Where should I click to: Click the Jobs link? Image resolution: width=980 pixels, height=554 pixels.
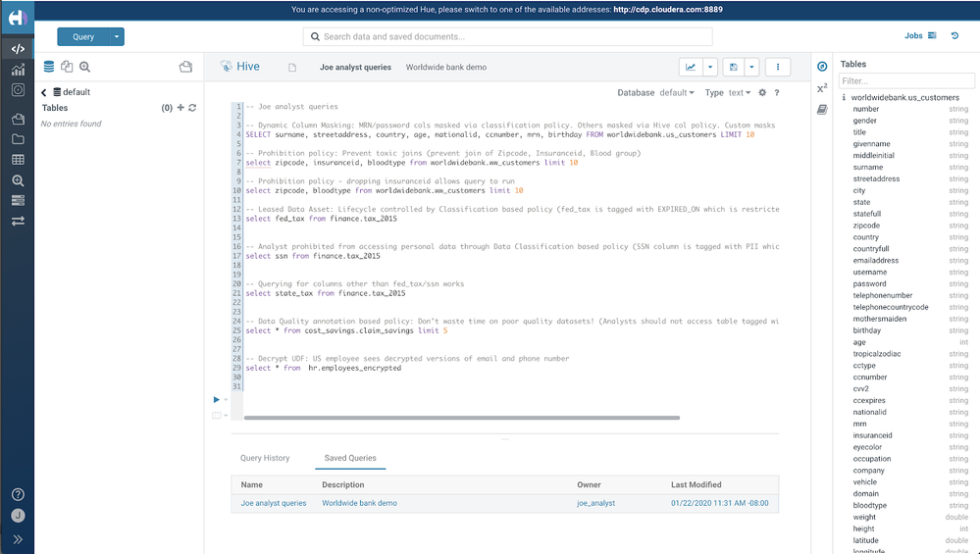pos(913,36)
